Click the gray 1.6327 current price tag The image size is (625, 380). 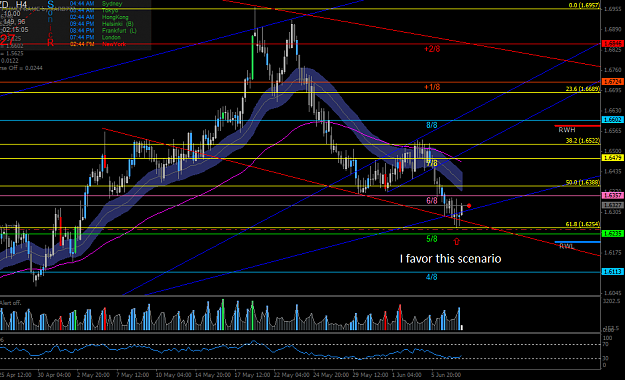click(x=613, y=205)
